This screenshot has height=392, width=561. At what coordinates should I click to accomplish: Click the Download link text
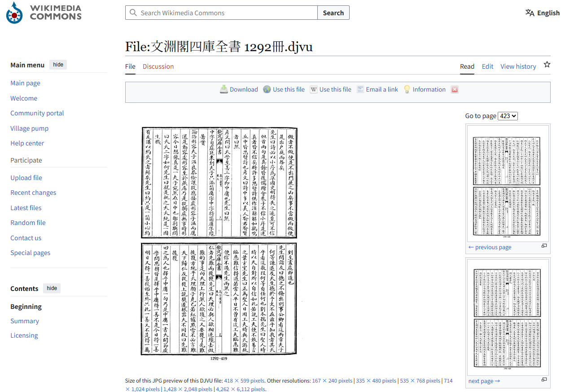coord(244,89)
